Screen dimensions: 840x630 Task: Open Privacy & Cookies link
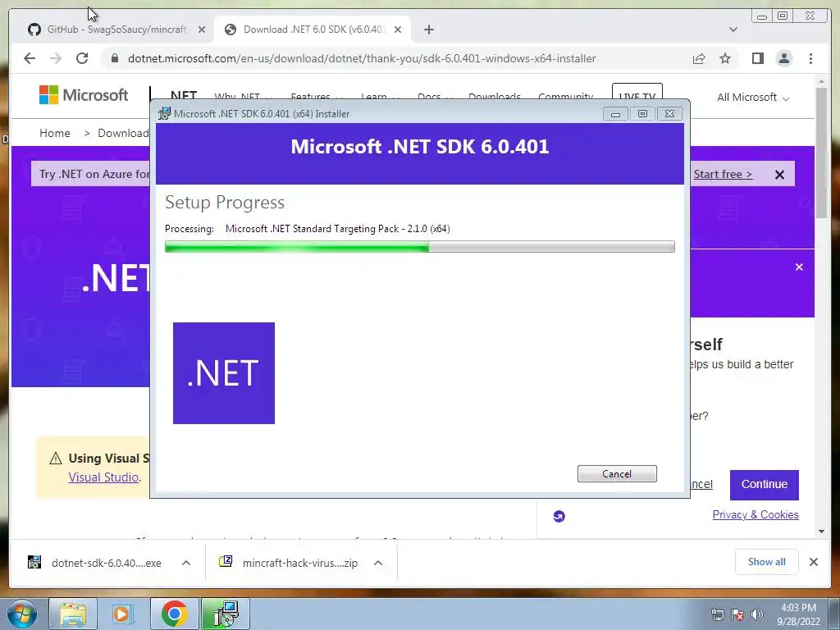tap(756, 514)
